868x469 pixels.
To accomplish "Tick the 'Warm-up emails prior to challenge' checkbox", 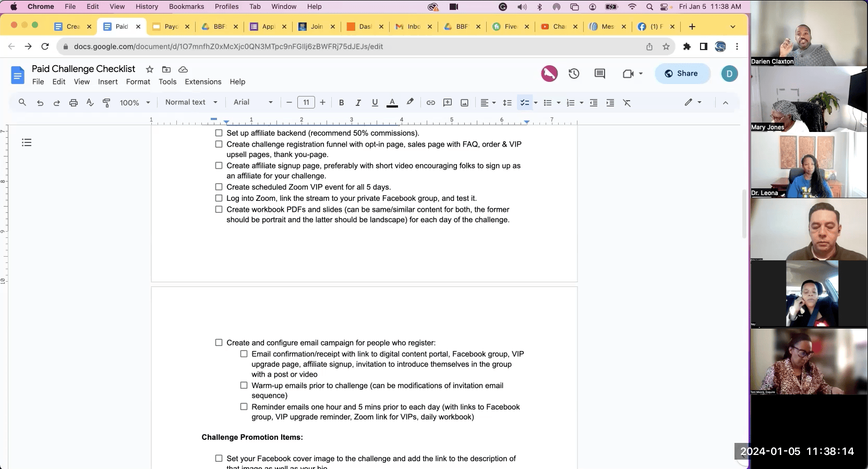I will (244, 386).
